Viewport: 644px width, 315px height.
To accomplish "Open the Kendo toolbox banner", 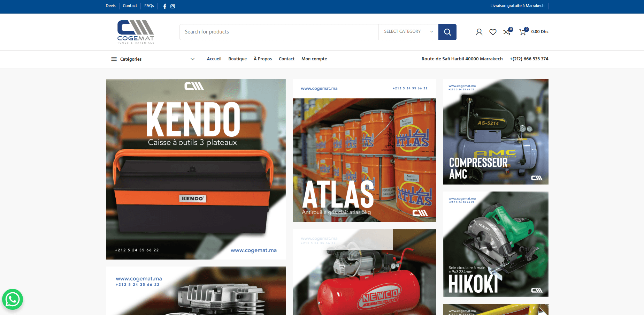I will pyautogui.click(x=196, y=169).
